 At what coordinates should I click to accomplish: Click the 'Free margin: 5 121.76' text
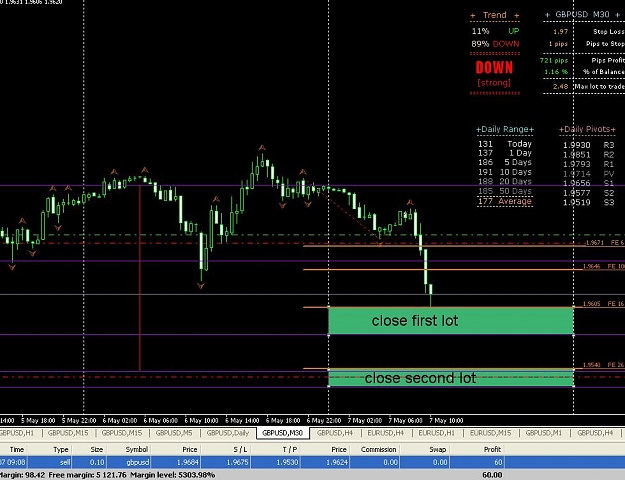pos(87,475)
